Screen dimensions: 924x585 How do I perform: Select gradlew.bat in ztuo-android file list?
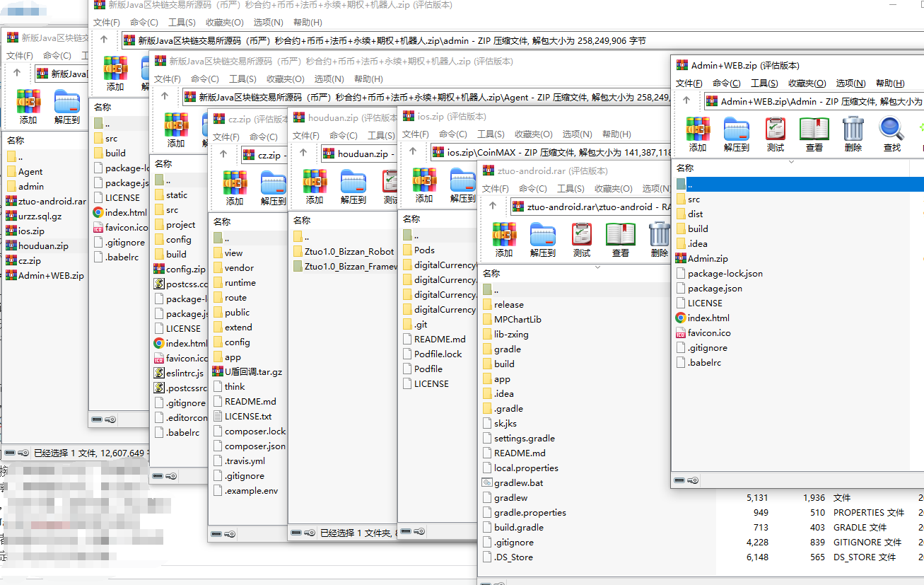coord(518,482)
